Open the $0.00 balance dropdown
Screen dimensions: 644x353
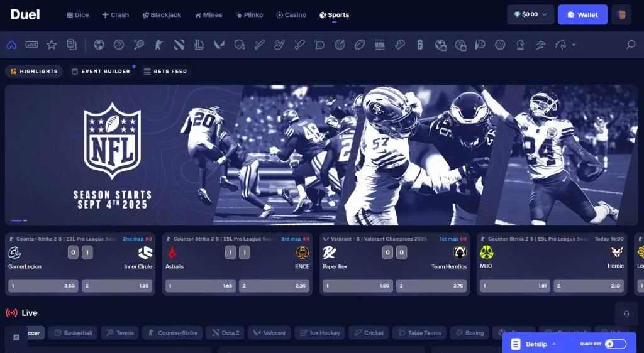tap(530, 14)
